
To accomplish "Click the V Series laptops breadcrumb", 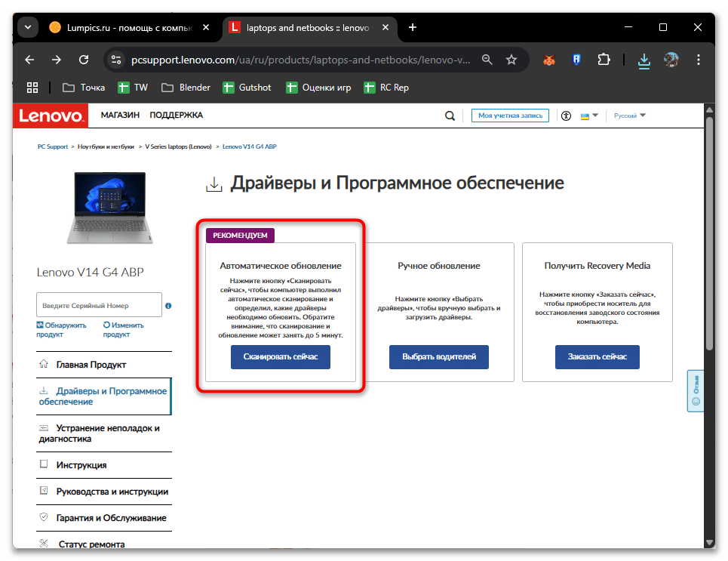I will point(178,146).
